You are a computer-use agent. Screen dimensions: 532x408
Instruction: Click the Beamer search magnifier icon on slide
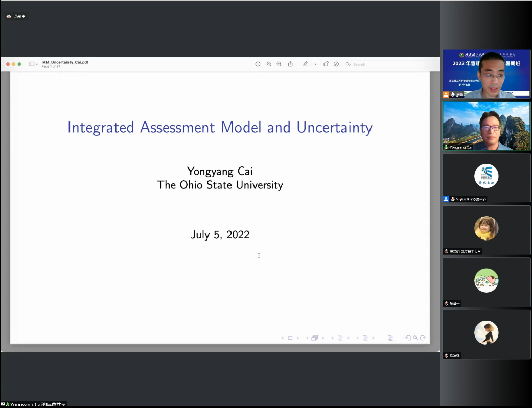coord(416,338)
